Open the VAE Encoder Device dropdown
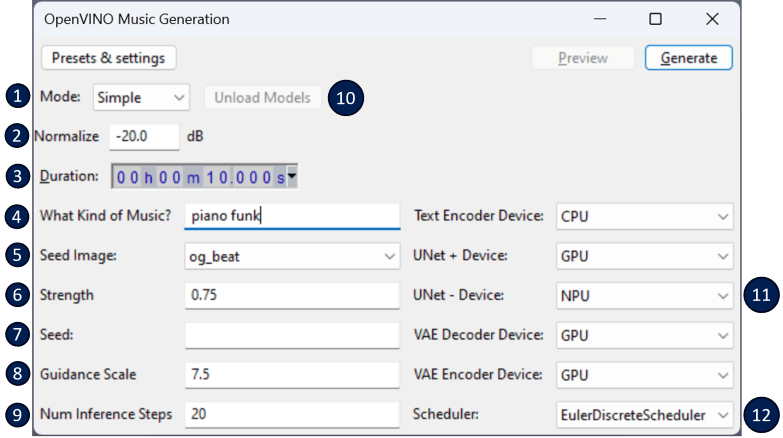This screenshot has height=438, width=783. (643, 374)
